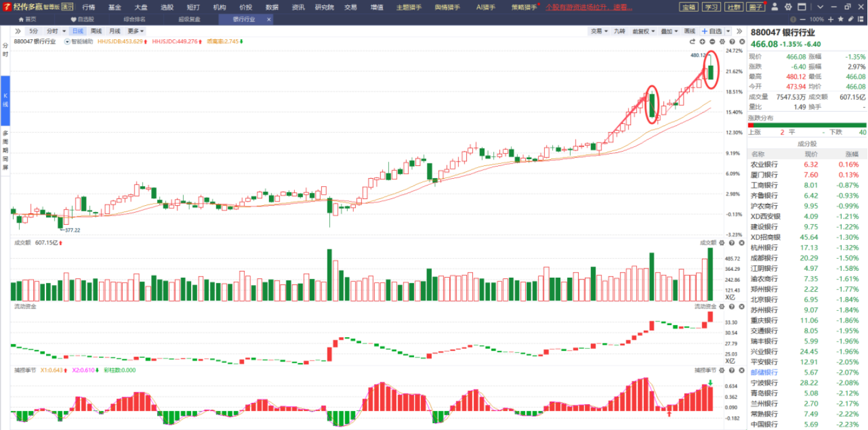Switch chart to 月线 period

(x=115, y=31)
